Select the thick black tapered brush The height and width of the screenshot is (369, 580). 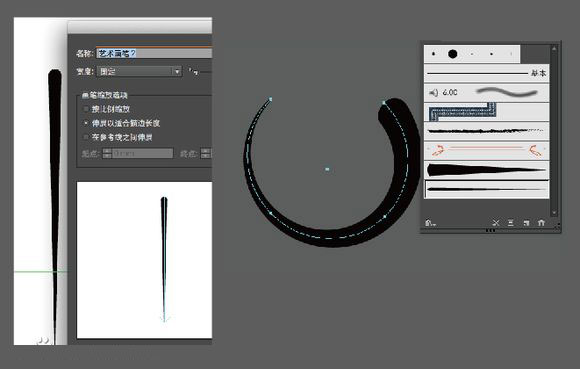pos(486,170)
